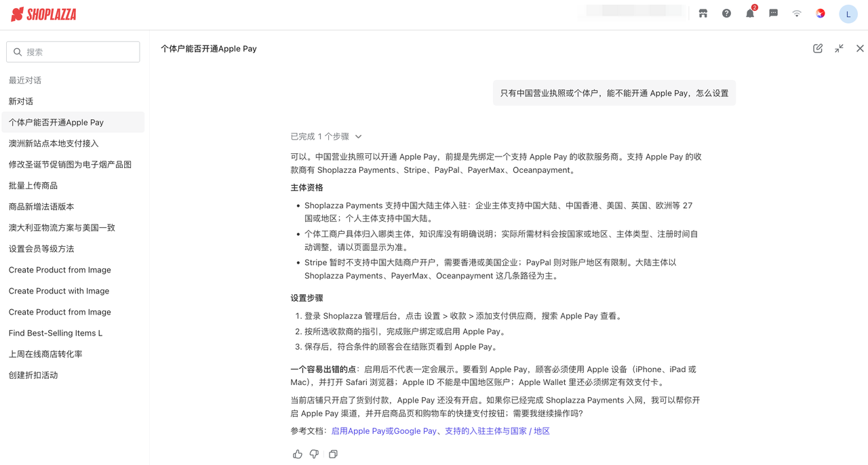The width and height of the screenshot is (868, 465).
Task: Click step 3 保存后 text
Action: [402, 347]
